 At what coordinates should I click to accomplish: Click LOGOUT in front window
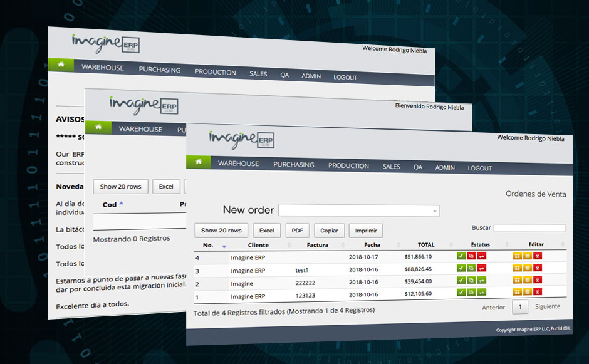coord(480,169)
